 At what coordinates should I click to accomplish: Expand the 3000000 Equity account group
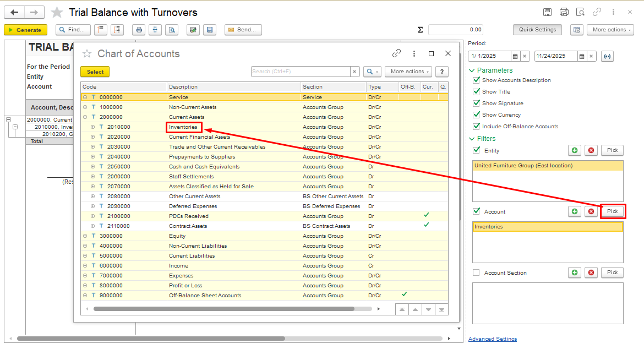[x=85, y=236]
